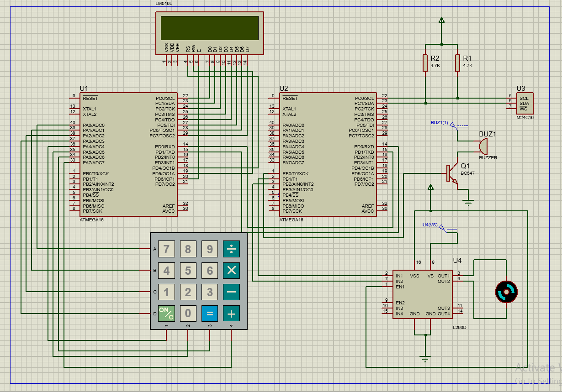Click the power terminal above R1

pyautogui.click(x=441, y=20)
